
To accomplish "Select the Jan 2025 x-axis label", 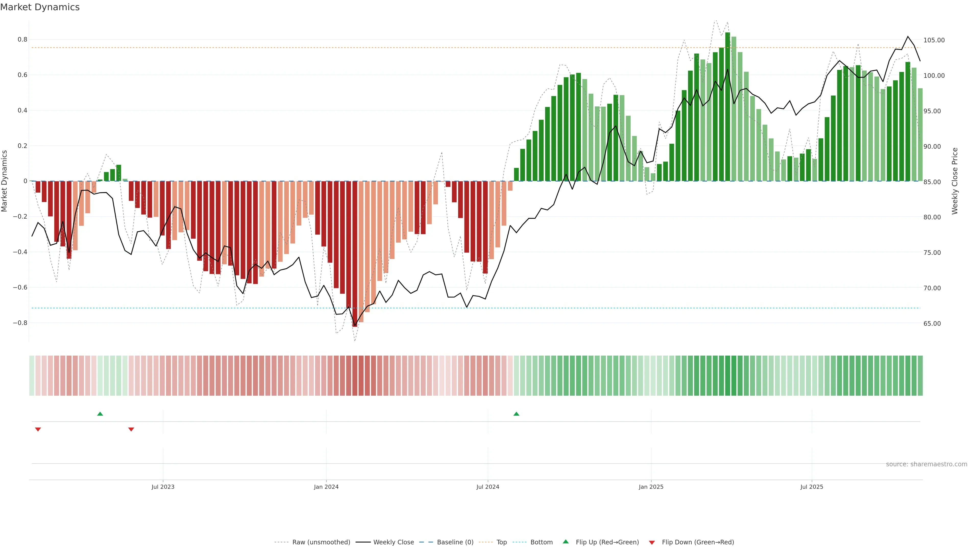I will pos(651,487).
